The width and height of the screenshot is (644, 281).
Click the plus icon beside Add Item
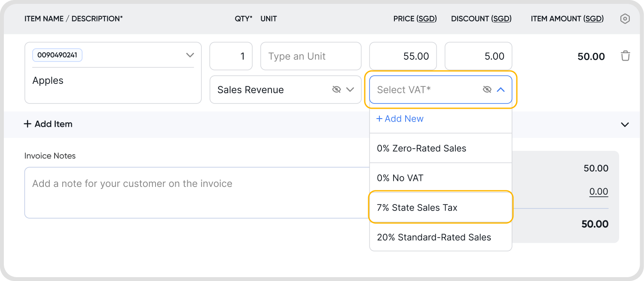tap(27, 124)
